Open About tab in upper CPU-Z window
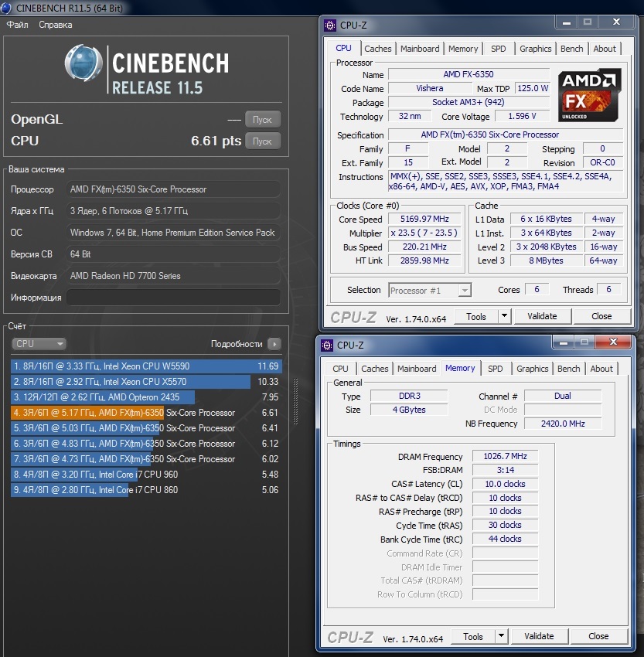Image resolution: width=644 pixels, height=657 pixels. [605, 49]
